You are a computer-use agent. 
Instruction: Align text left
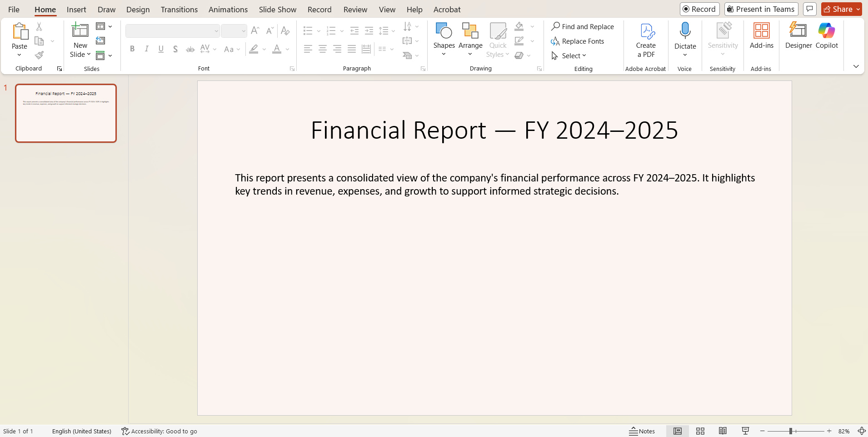pyautogui.click(x=308, y=49)
